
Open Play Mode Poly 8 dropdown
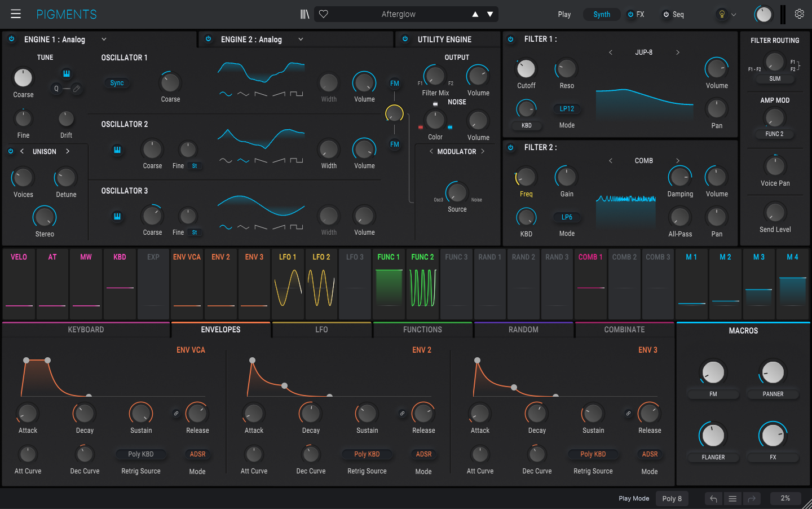point(672,499)
